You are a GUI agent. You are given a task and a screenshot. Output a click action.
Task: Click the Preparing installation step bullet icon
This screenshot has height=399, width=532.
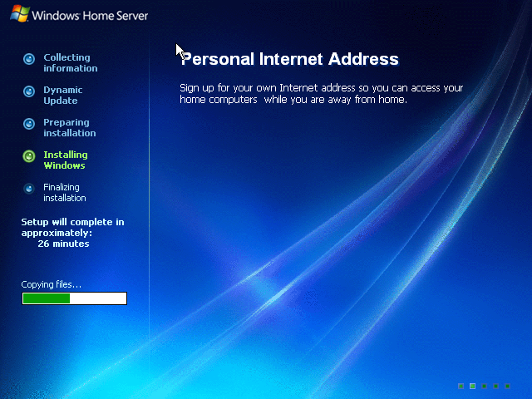(x=29, y=124)
